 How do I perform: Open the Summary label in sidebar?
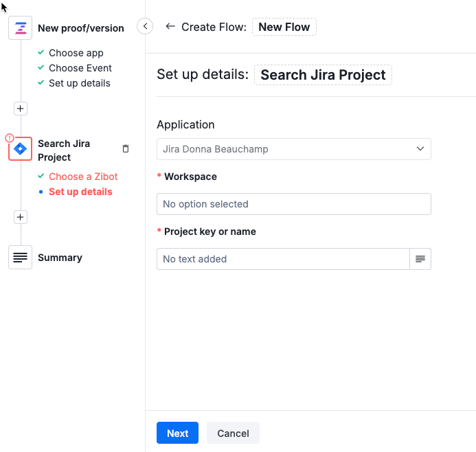pos(60,258)
